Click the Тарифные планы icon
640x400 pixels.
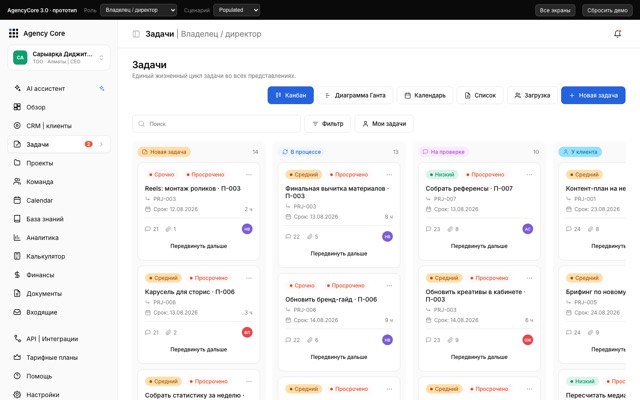point(17,358)
